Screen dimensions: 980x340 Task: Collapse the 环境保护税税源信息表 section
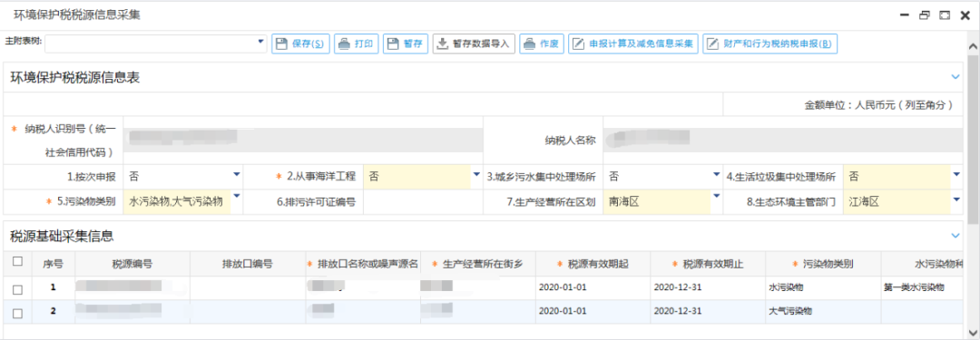click(955, 77)
